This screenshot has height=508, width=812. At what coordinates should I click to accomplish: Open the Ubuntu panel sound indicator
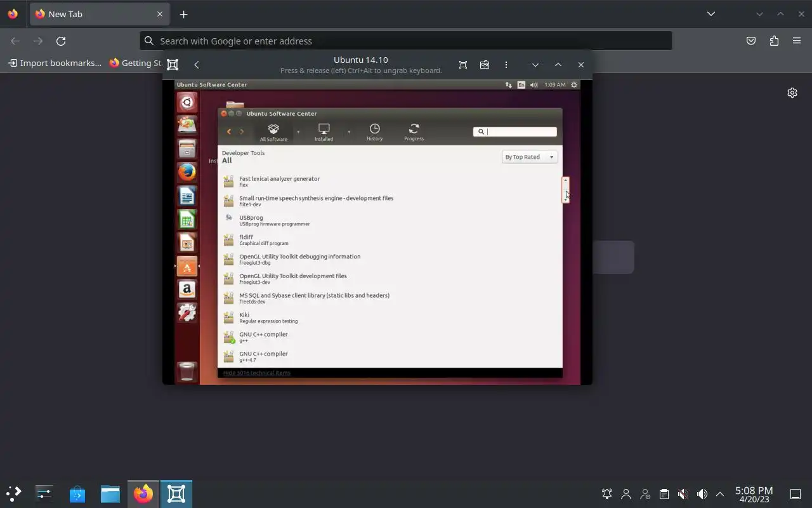tap(534, 84)
